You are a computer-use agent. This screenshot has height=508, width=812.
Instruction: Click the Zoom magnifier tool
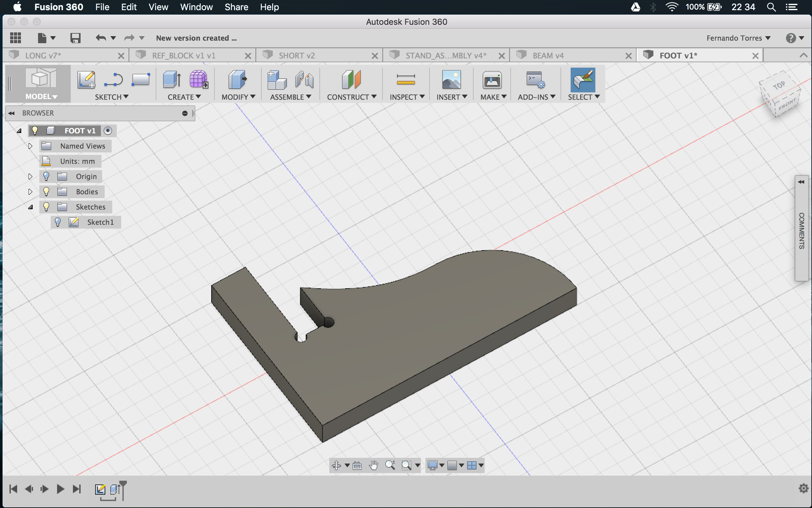[x=390, y=465]
